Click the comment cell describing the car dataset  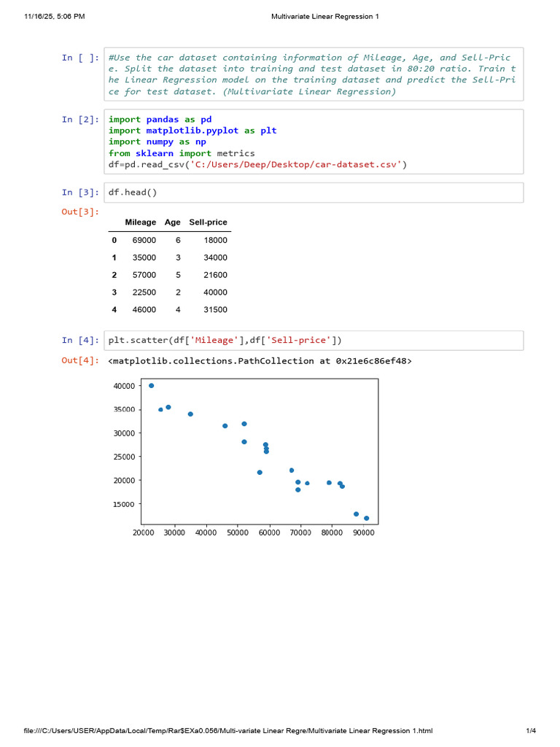pyautogui.click(x=314, y=74)
